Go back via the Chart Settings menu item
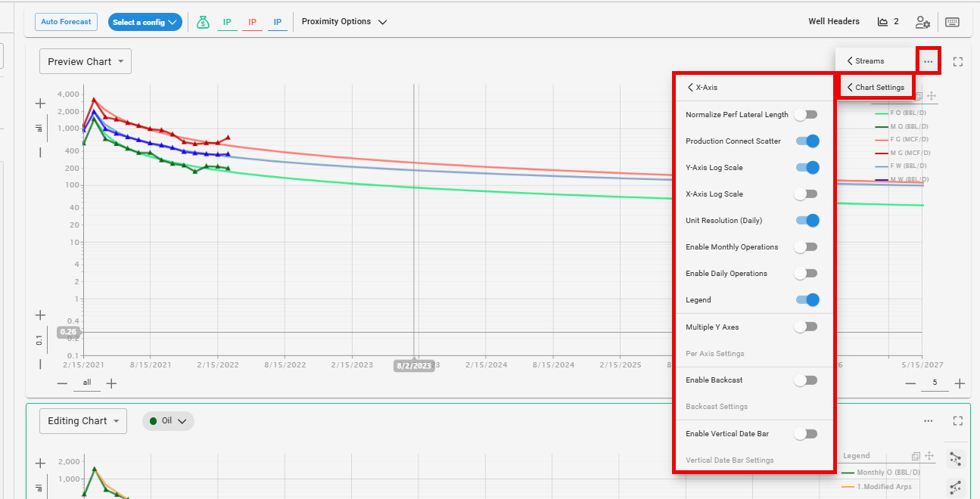 [876, 88]
